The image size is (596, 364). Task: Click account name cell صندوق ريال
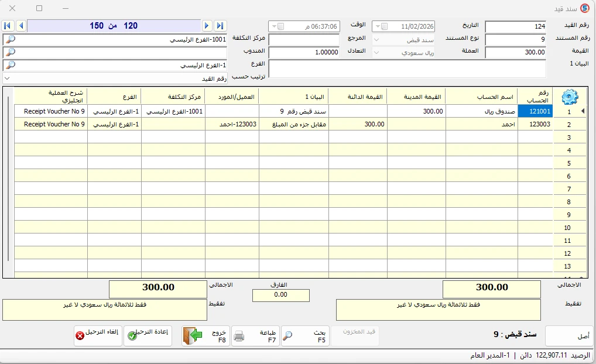[x=481, y=111]
